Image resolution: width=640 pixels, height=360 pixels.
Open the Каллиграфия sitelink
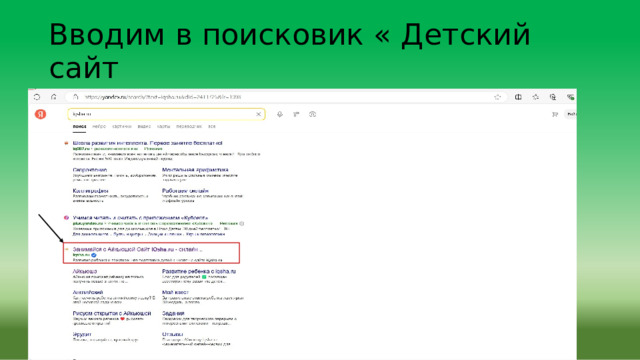[x=91, y=191]
